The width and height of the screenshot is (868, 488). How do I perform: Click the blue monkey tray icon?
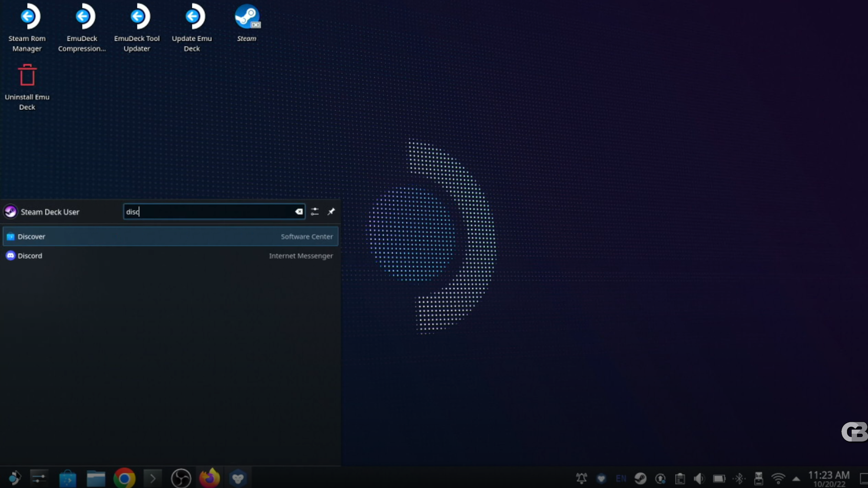pyautogui.click(x=601, y=478)
